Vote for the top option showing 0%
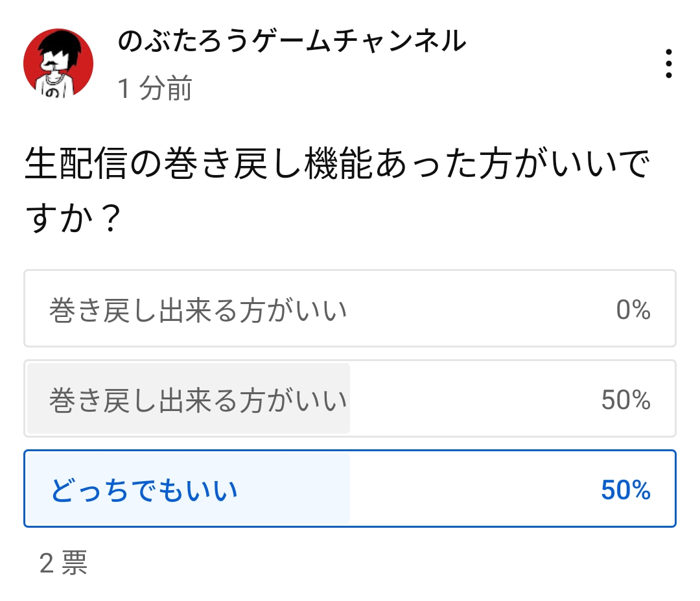The image size is (700, 601). [350, 309]
